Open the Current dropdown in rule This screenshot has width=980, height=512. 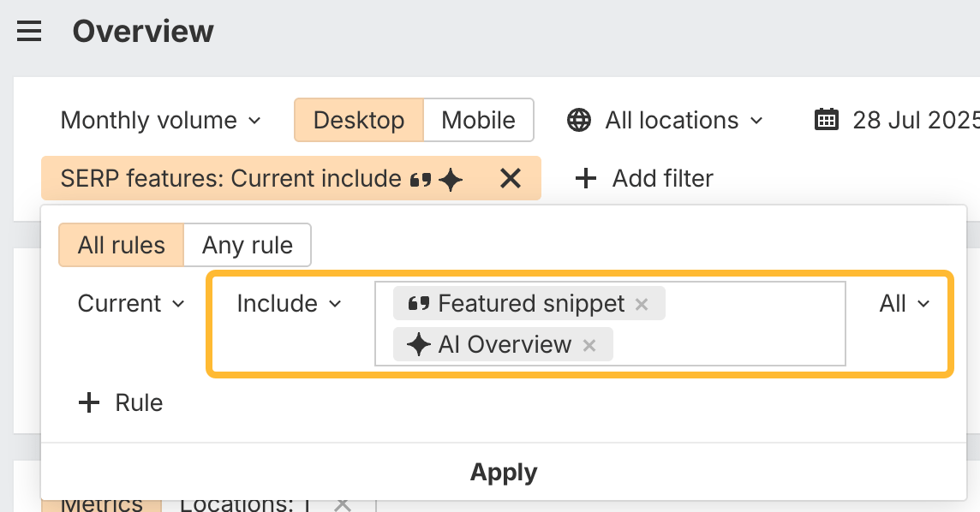pos(131,304)
